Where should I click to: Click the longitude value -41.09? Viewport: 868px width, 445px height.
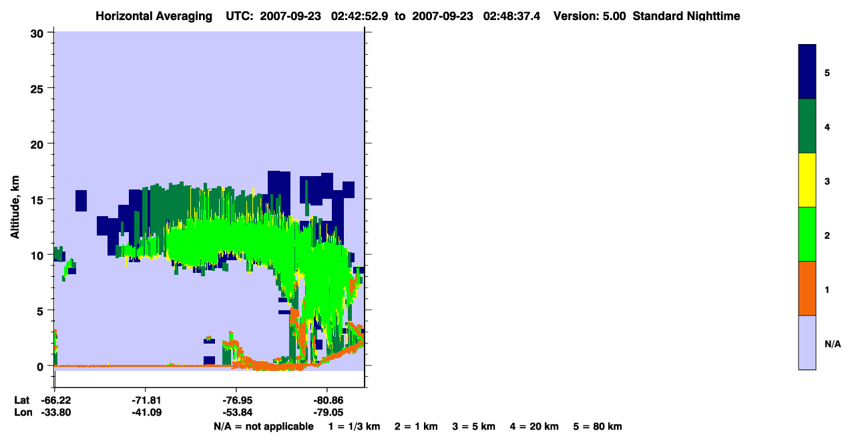tap(146, 413)
